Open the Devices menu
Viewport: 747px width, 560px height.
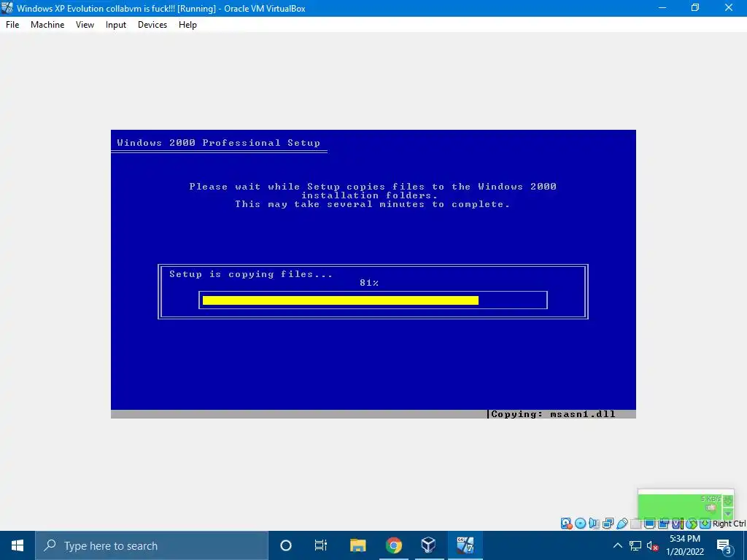152,25
